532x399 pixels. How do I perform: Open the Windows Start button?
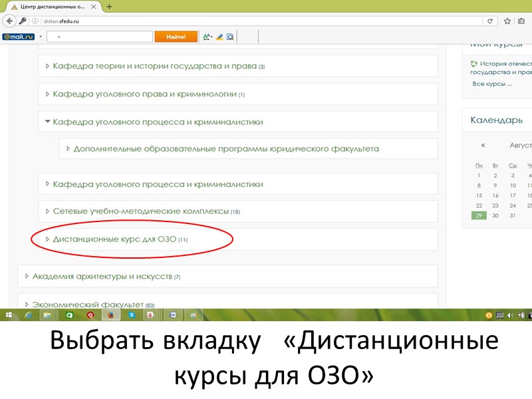pyautogui.click(x=9, y=315)
